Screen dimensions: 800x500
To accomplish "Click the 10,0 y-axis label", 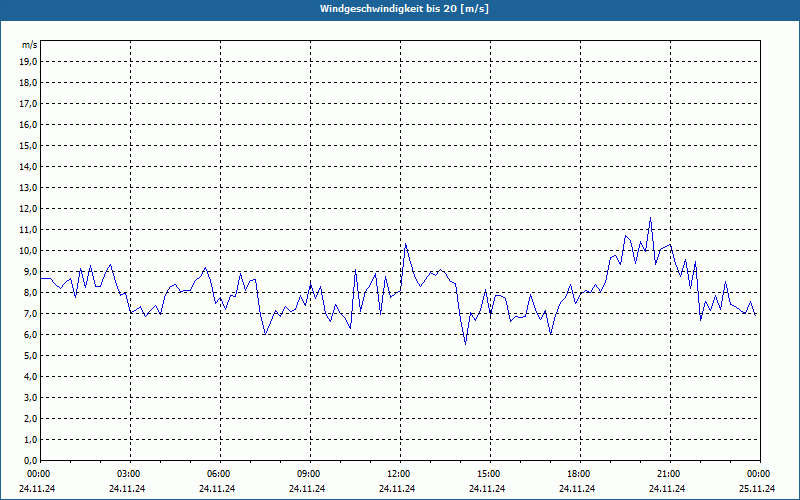I will pos(29,251).
